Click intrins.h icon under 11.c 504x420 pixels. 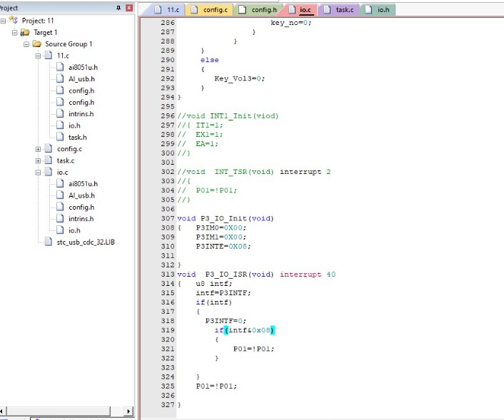tap(60, 113)
